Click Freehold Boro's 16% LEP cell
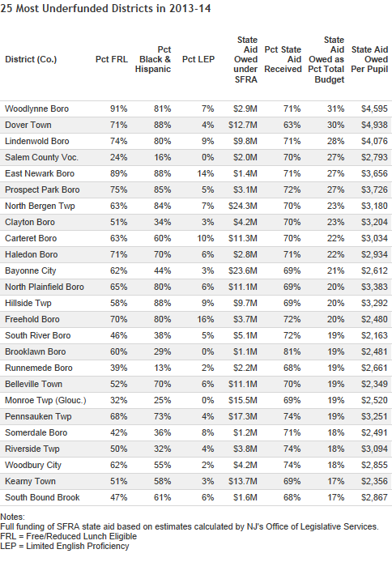392x562 pixels. click(x=206, y=319)
